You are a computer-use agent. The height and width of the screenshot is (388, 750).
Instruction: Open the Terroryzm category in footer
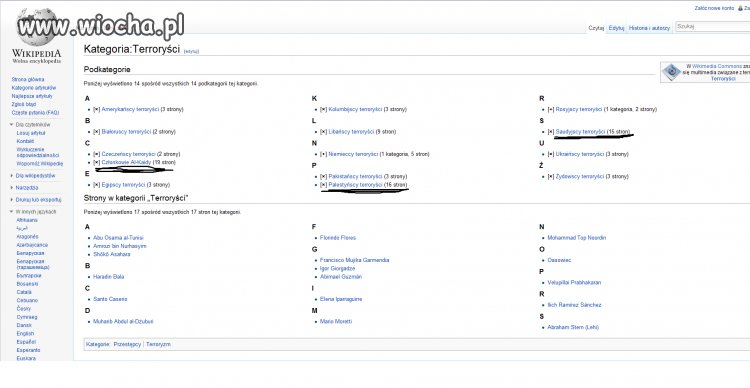point(158,345)
